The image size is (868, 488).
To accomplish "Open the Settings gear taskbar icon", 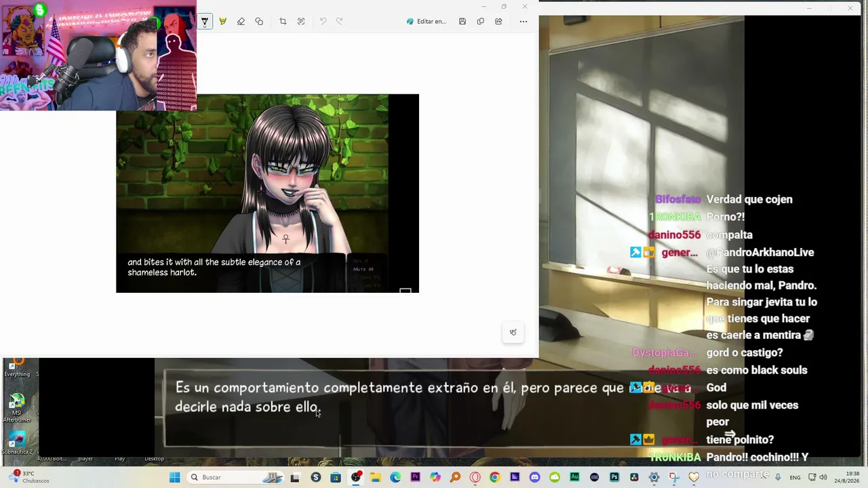I will point(654,477).
